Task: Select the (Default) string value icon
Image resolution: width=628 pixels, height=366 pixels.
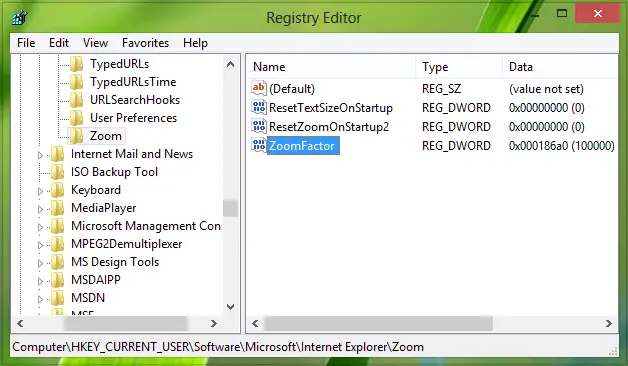Action: click(259, 88)
